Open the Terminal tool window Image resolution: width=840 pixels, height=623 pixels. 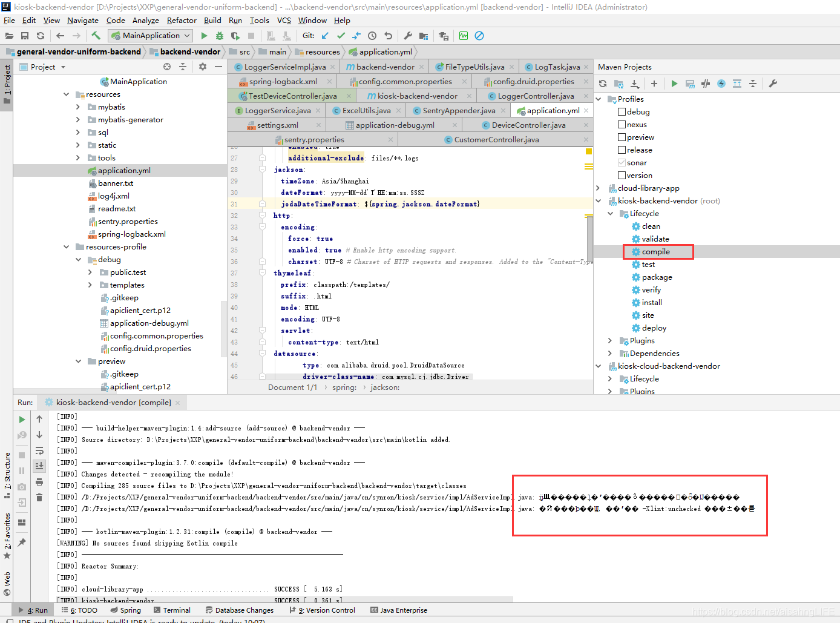(x=172, y=610)
